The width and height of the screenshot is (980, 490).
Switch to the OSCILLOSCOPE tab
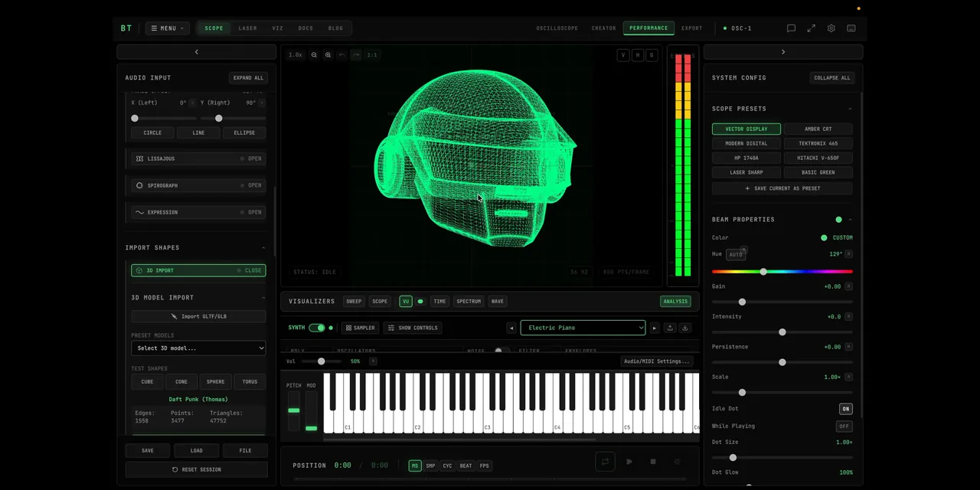click(x=557, y=28)
